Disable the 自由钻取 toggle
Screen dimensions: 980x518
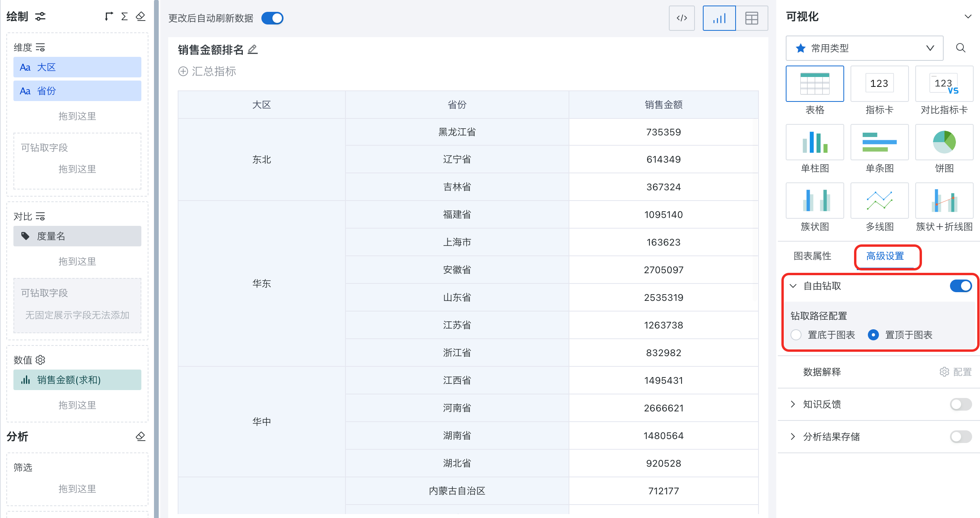pyautogui.click(x=961, y=286)
